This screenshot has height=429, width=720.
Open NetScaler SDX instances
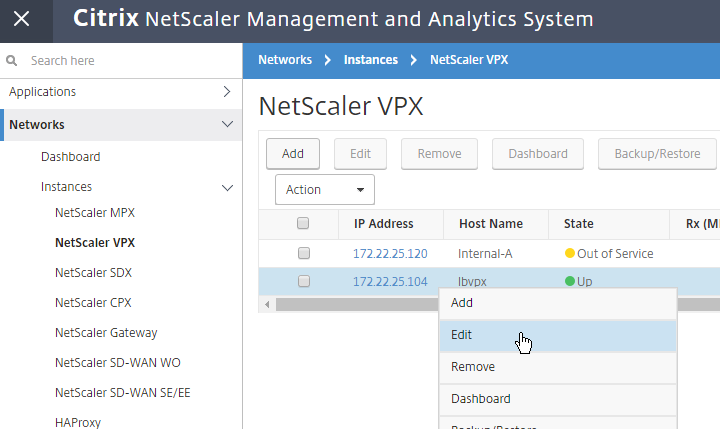coord(93,272)
